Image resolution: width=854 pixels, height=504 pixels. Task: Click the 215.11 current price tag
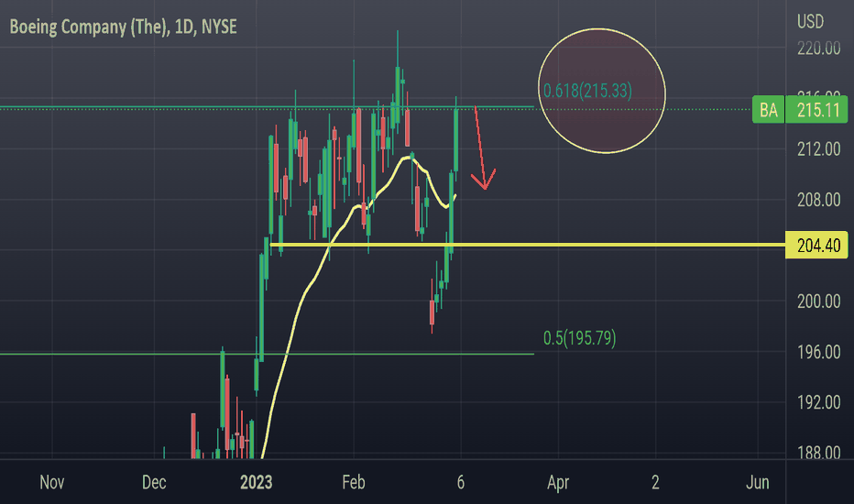pos(817,110)
